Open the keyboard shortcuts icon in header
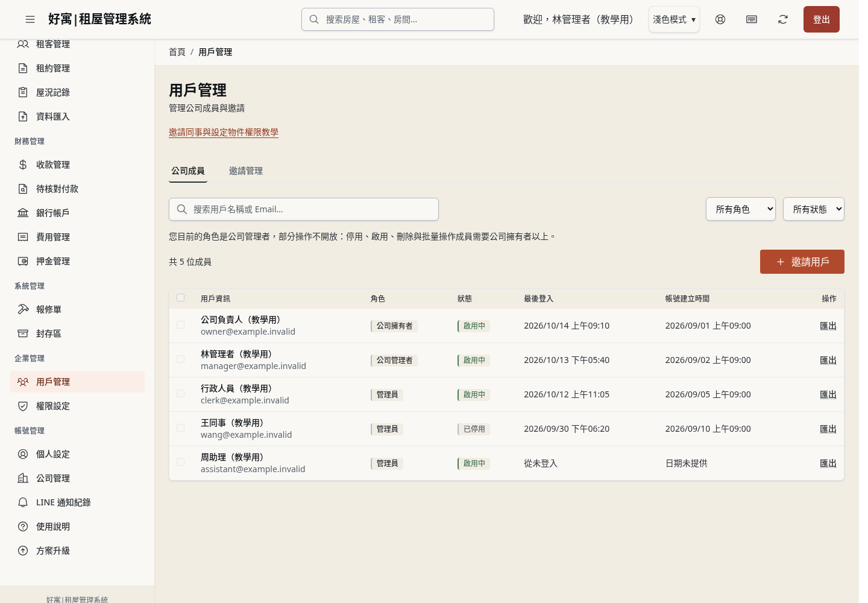The height and width of the screenshot is (603, 868). tap(752, 19)
